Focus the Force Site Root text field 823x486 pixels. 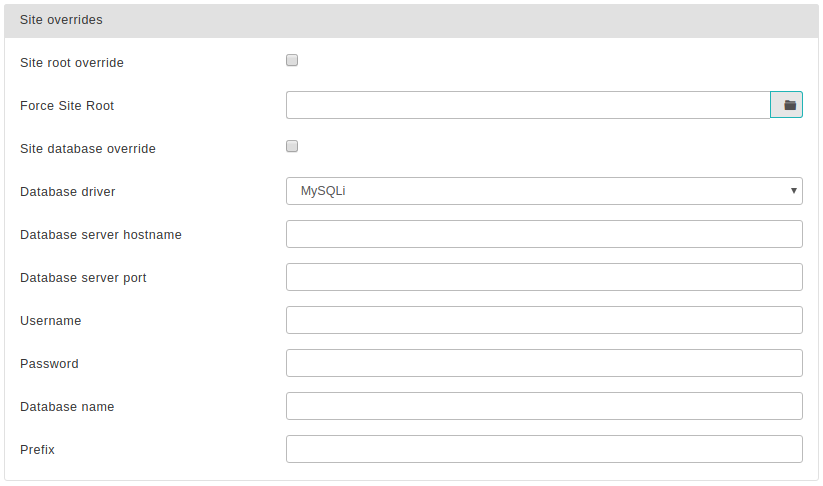(527, 105)
